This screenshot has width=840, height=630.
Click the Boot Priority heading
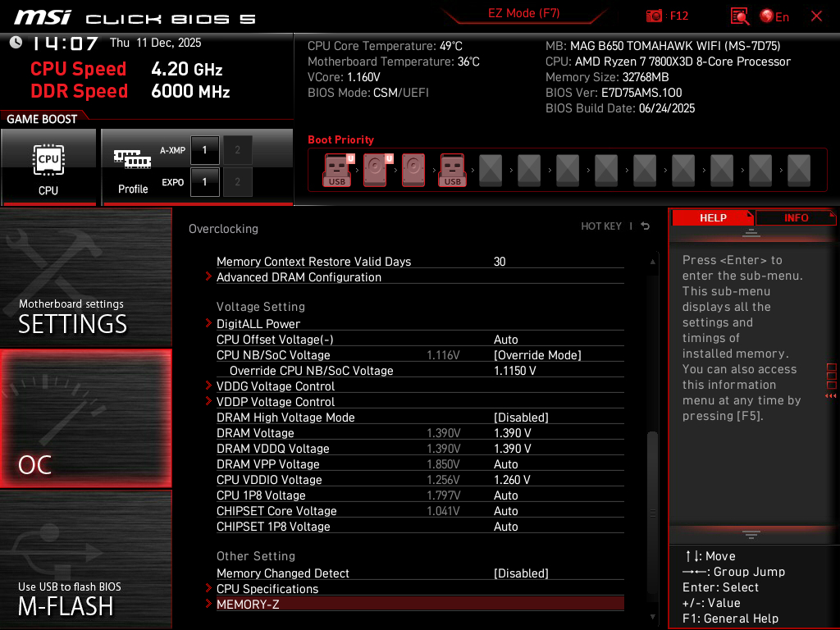(x=340, y=139)
